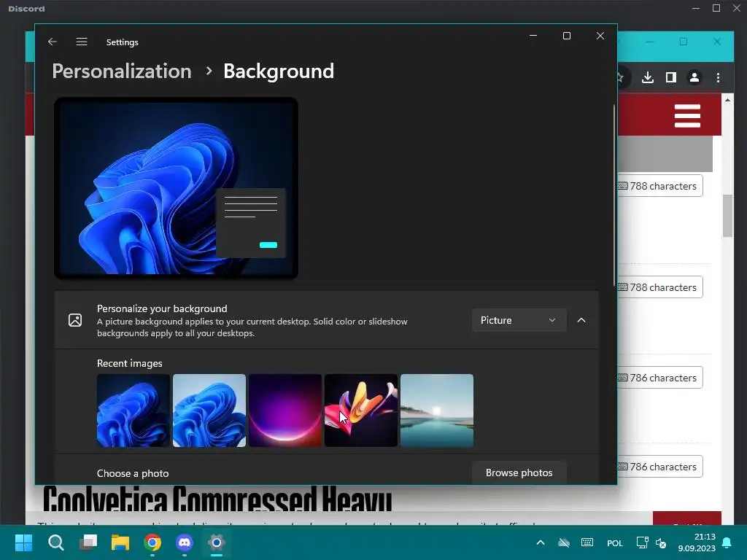Open the touch keyboard tray icon
The width and height of the screenshot is (747, 560).
(x=587, y=542)
